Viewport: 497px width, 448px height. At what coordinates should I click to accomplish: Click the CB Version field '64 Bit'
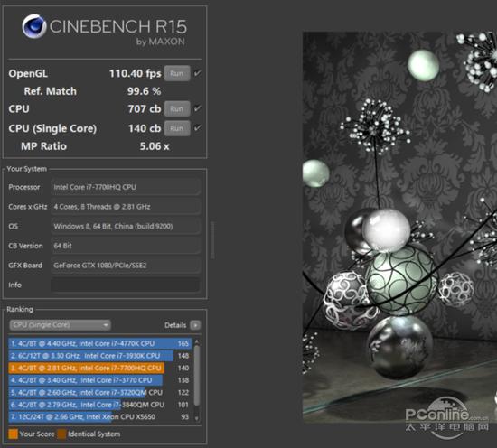[x=126, y=246]
